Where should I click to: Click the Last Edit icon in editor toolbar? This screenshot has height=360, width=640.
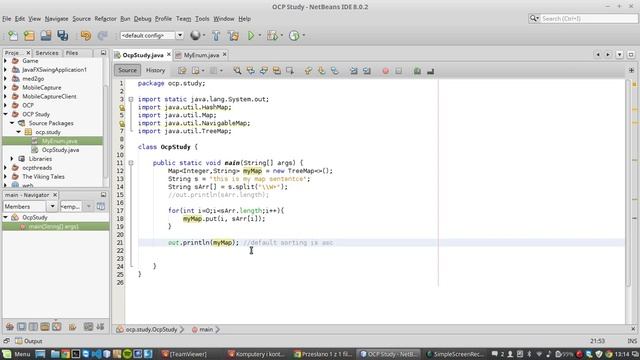tap(182, 71)
